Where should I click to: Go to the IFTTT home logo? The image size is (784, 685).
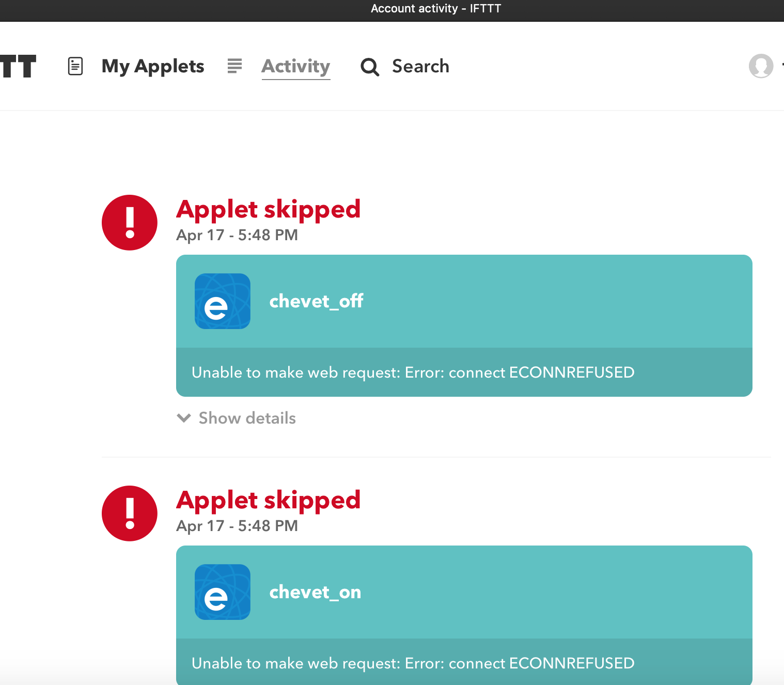pyautogui.click(x=18, y=66)
